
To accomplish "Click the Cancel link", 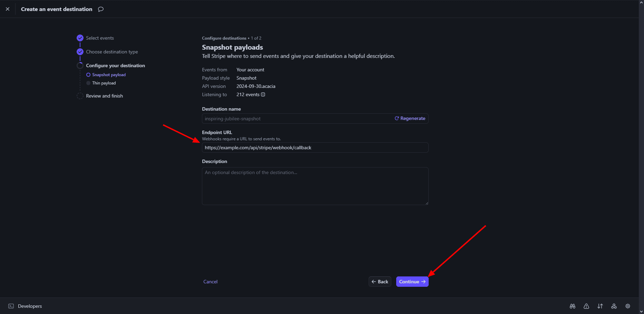I will (210, 282).
